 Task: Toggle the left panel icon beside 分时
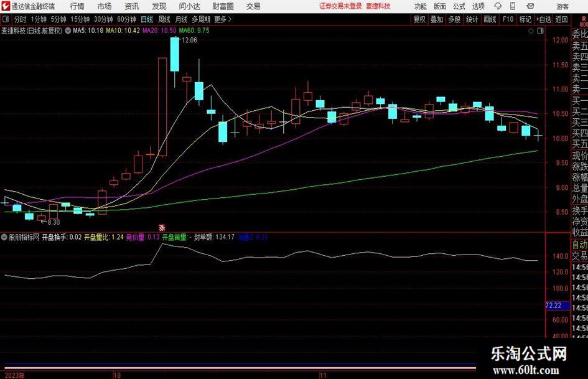pyautogui.click(x=6, y=19)
